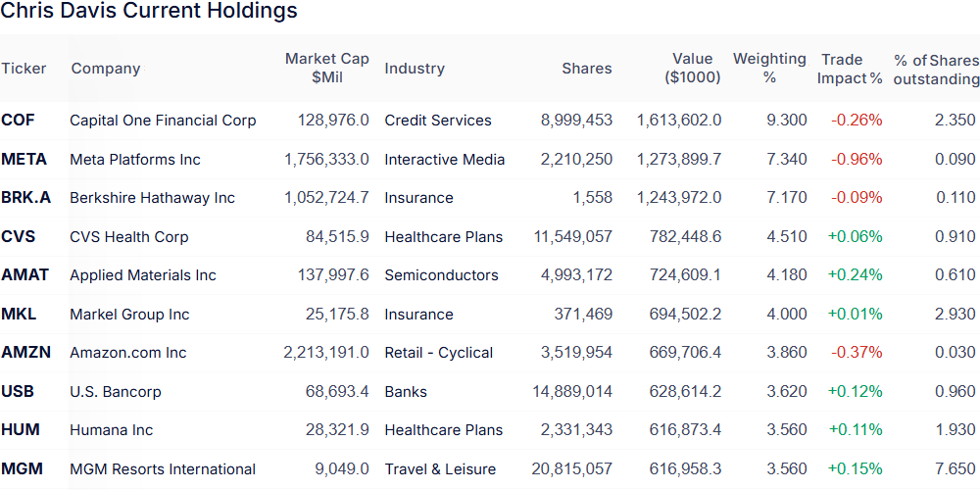The width and height of the screenshot is (980, 490).
Task: Sort table by Market Cap $Mil
Action: 327,69
